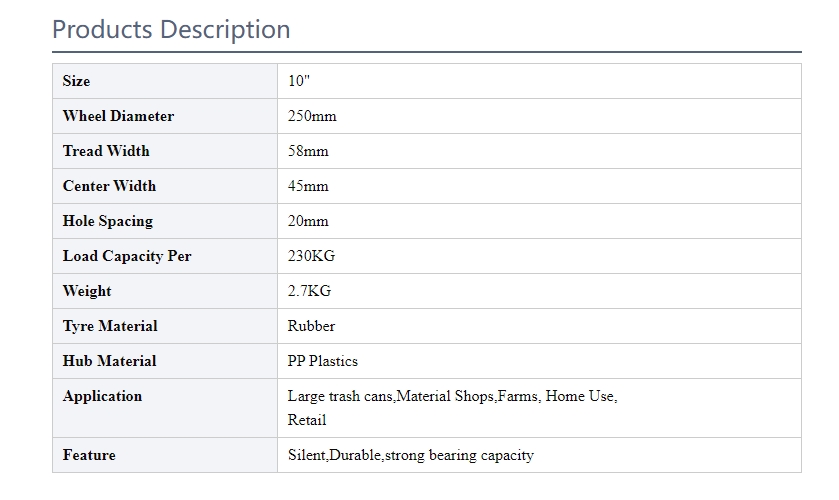
Task: Click the Rubber tyre material value
Action: coord(311,326)
